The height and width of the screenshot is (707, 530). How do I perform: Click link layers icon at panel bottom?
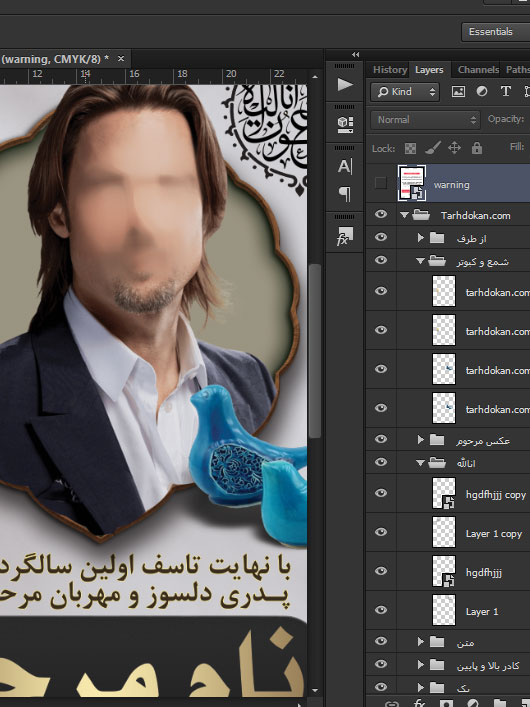tap(393, 703)
